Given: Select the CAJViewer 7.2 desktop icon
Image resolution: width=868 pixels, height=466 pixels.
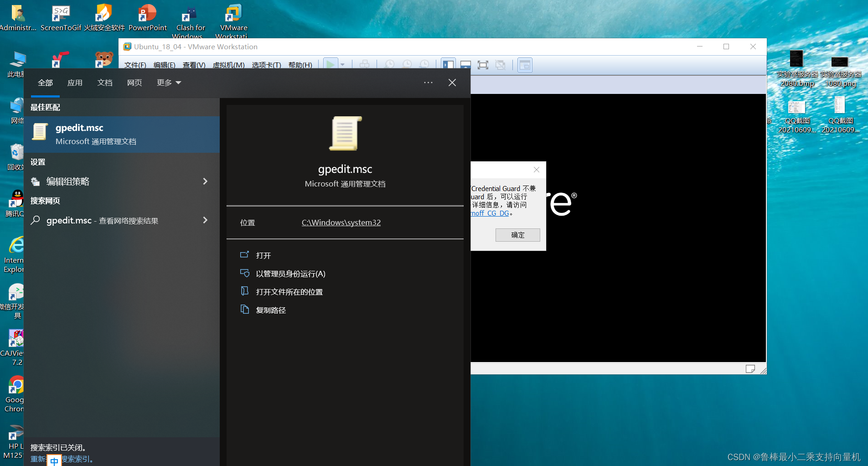Looking at the screenshot, I should [14, 347].
